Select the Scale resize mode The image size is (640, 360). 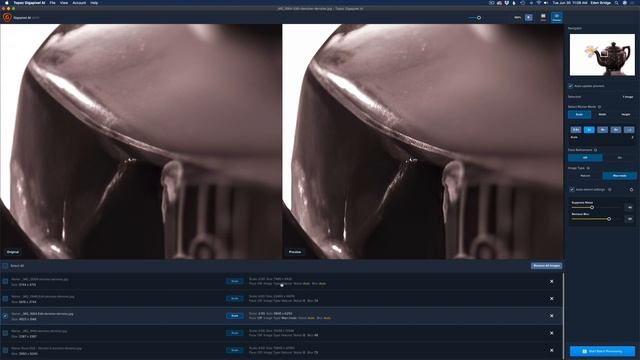(579, 115)
